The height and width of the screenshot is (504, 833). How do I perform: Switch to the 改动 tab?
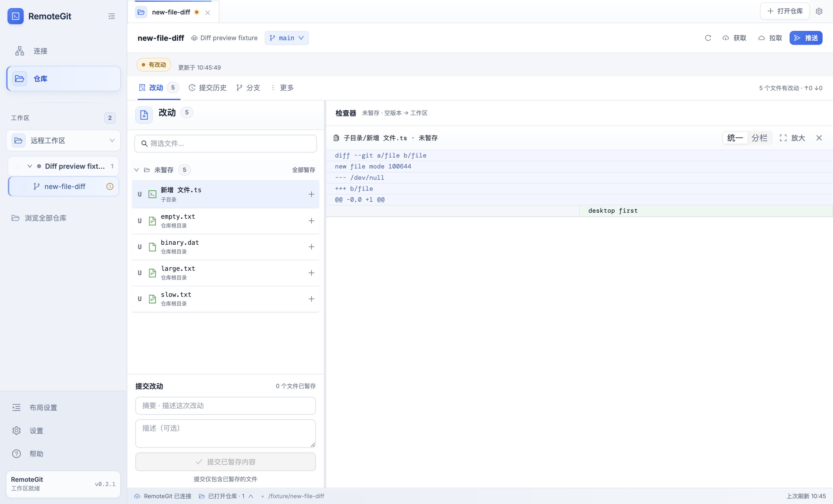pos(159,88)
